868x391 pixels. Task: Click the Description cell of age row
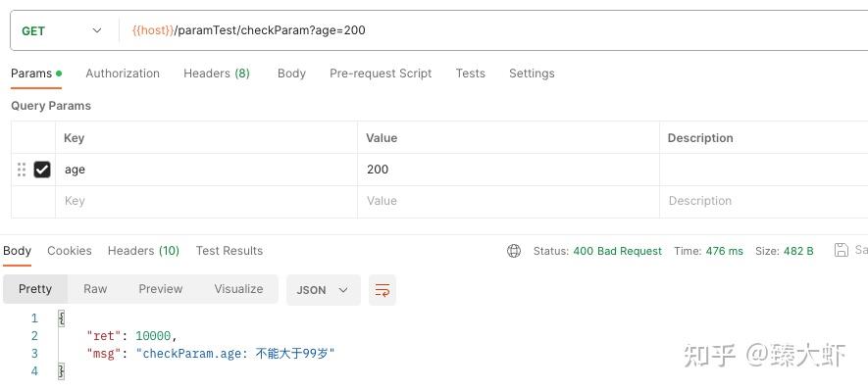[764, 170]
